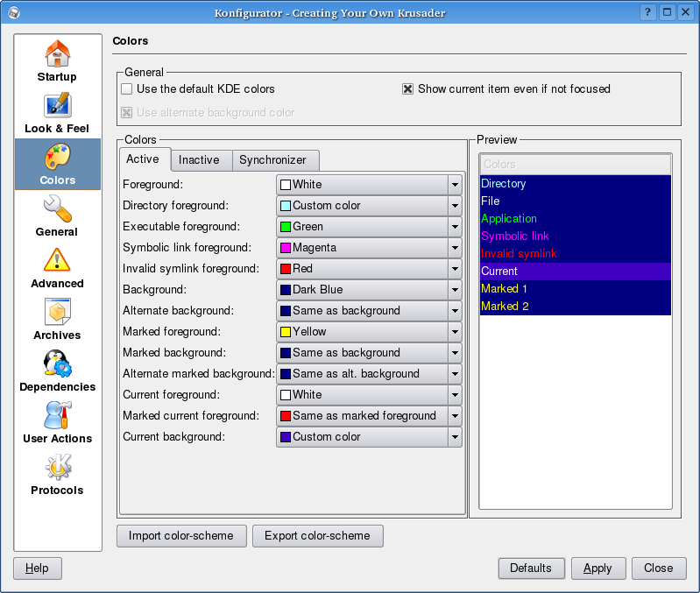Click the Krusader title bar app icon
The image size is (700, 593).
[x=14, y=12]
